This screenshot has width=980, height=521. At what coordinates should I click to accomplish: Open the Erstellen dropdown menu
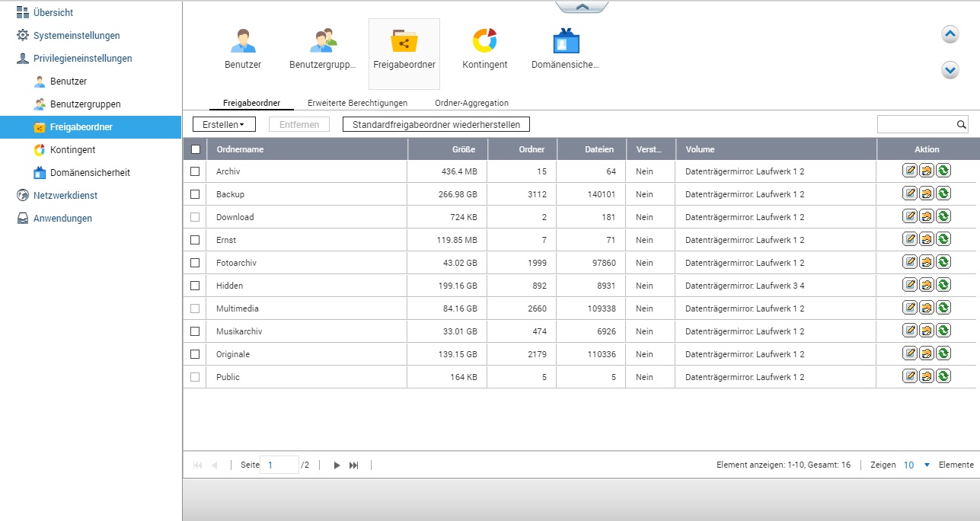point(224,124)
